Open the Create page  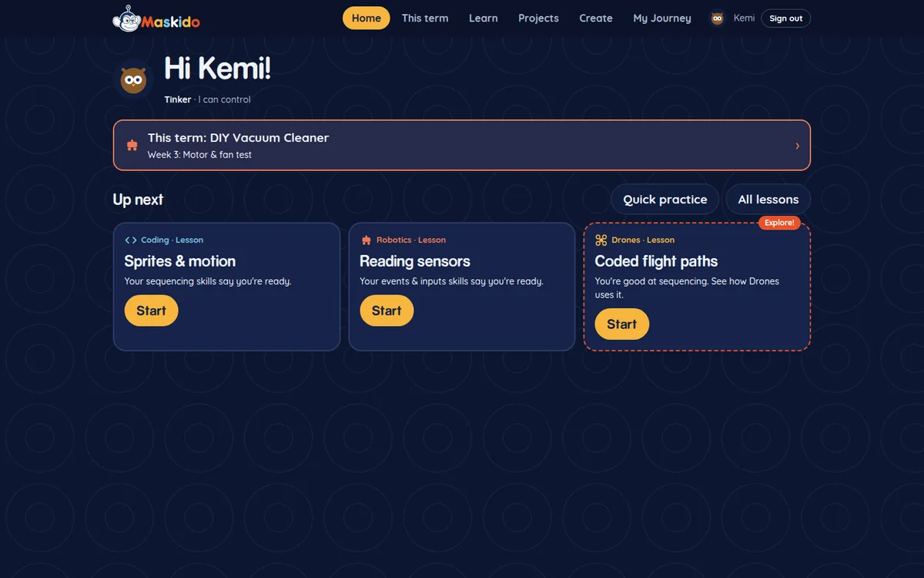click(596, 18)
